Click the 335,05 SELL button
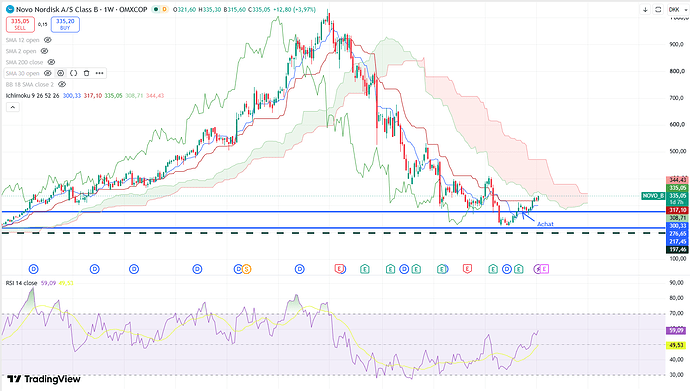The height and width of the screenshot is (391, 690). (20, 24)
